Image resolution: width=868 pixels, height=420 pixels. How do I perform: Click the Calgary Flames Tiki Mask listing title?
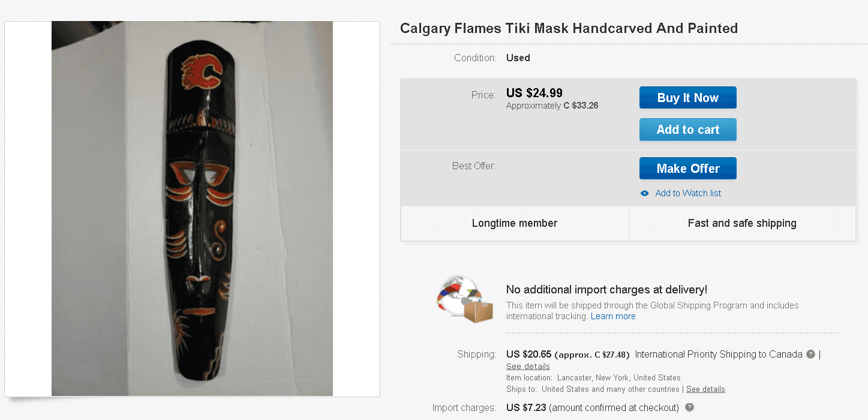coord(569,28)
